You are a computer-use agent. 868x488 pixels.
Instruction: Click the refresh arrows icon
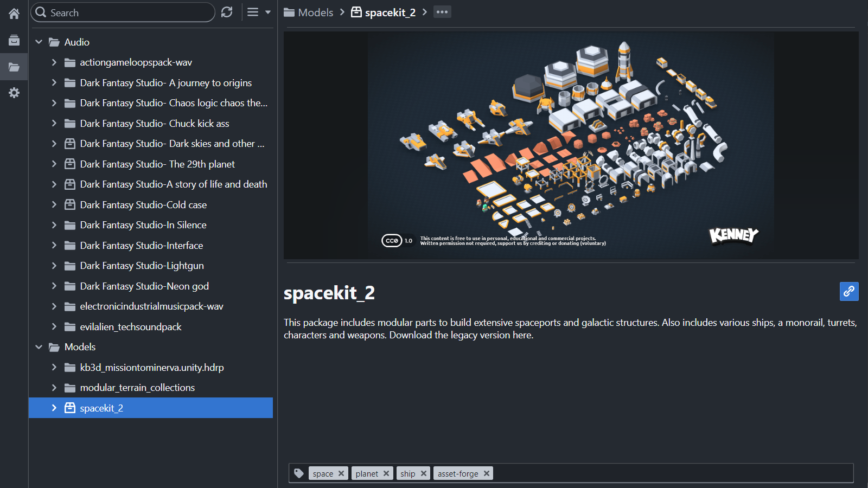227,12
